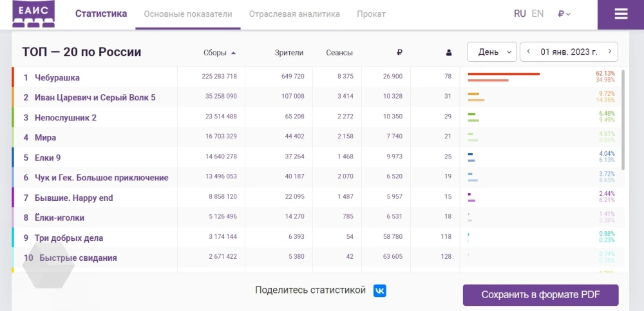Expand the День period dropdown
Screen dimensions: 644x311
click(x=492, y=52)
